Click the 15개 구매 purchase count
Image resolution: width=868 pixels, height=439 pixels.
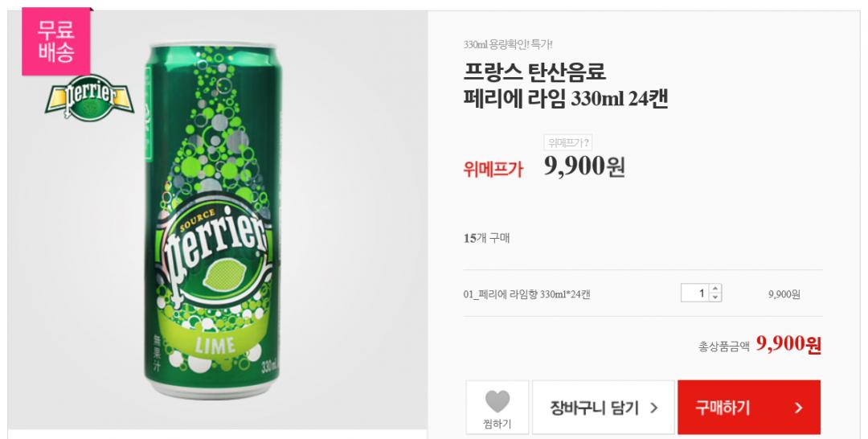click(x=486, y=238)
